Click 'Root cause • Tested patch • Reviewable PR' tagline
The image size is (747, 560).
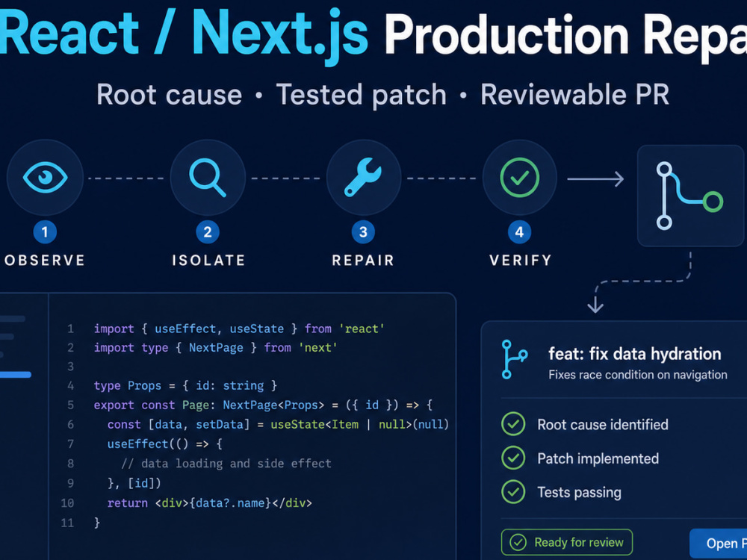click(x=382, y=94)
